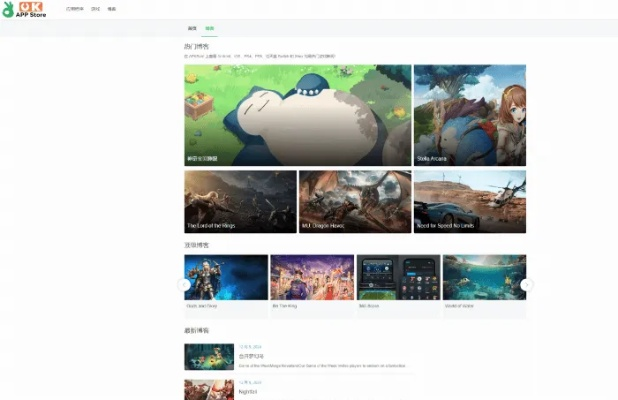The height and width of the screenshot is (400, 618).
Task: Open Need for Speed No Limits article
Action: [469, 201]
